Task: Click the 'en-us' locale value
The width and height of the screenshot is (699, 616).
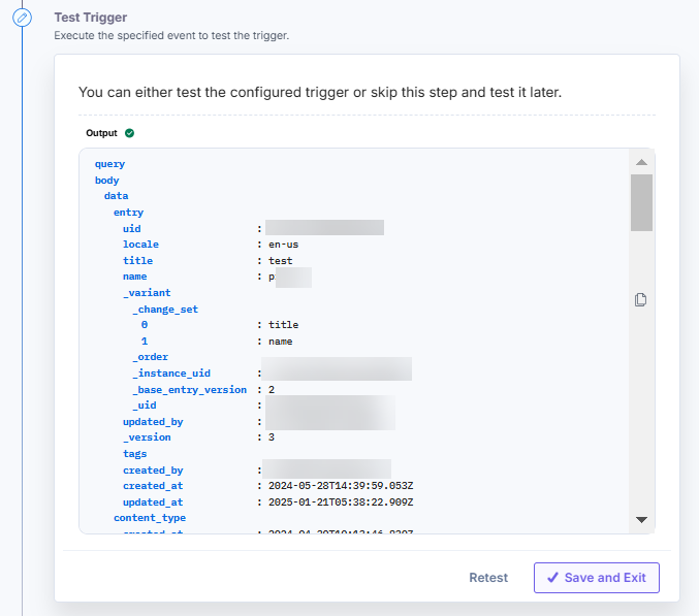Action: 283,245
